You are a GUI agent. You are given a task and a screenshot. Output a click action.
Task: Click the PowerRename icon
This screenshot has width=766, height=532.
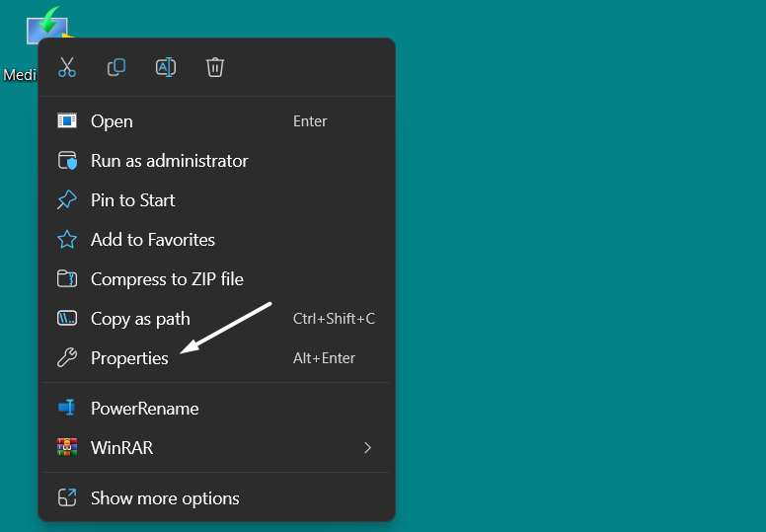pyautogui.click(x=67, y=409)
